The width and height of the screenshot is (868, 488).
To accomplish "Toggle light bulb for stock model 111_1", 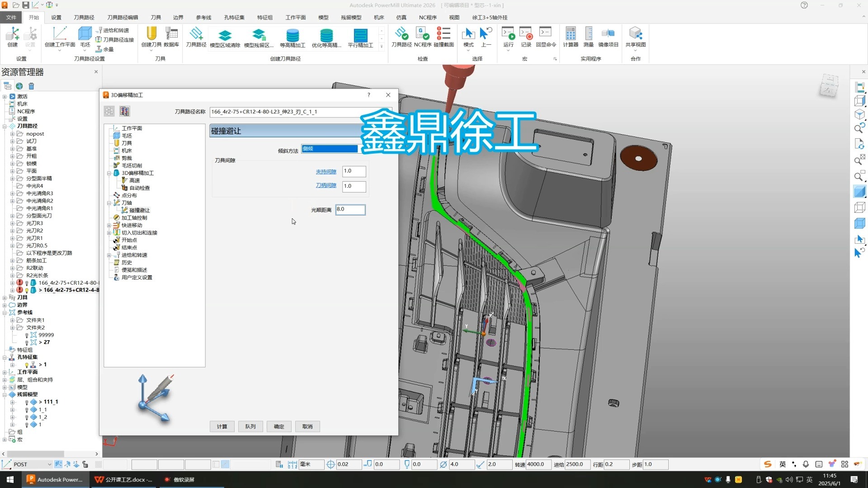I will [27, 402].
